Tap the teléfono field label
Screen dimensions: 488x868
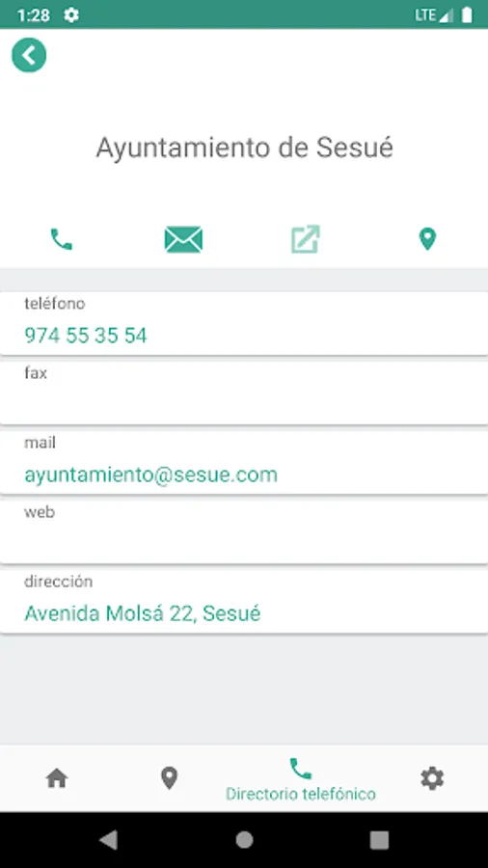click(55, 304)
